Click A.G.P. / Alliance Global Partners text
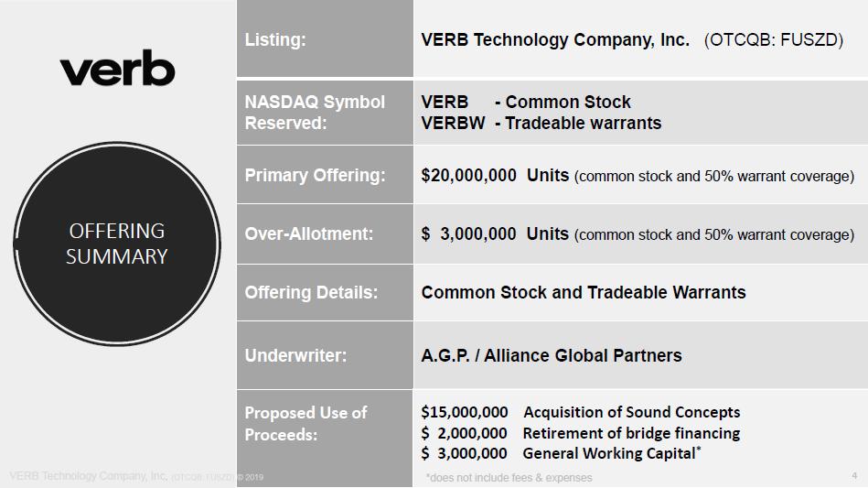Screen dimensions: 868x488 (x=551, y=355)
